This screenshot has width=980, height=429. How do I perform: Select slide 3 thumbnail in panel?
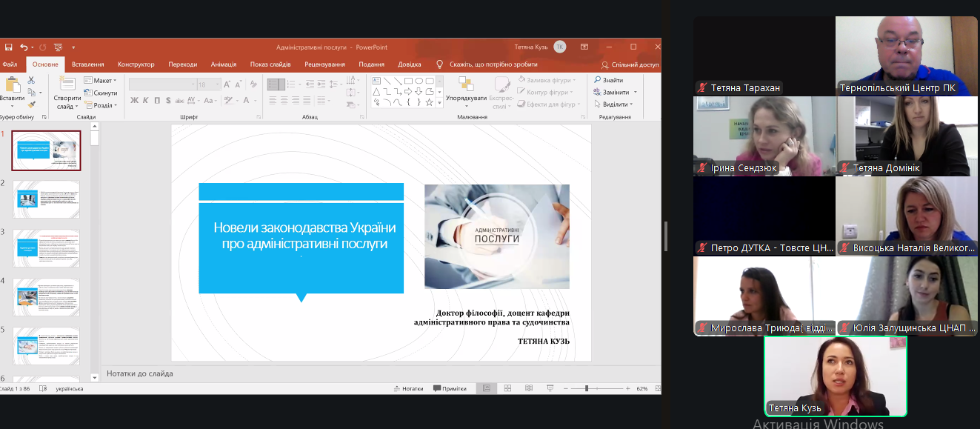pyautogui.click(x=47, y=248)
